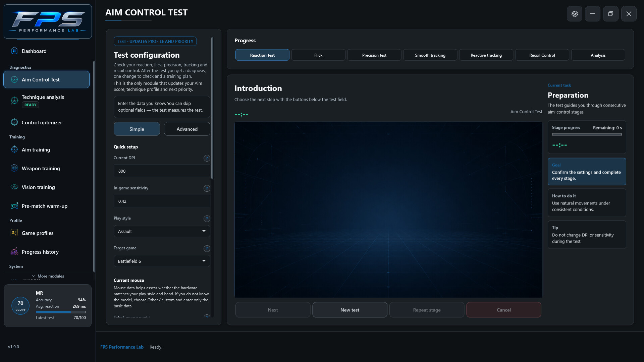Click the Game profiles icon
This screenshot has width=644, height=362.
click(14, 233)
